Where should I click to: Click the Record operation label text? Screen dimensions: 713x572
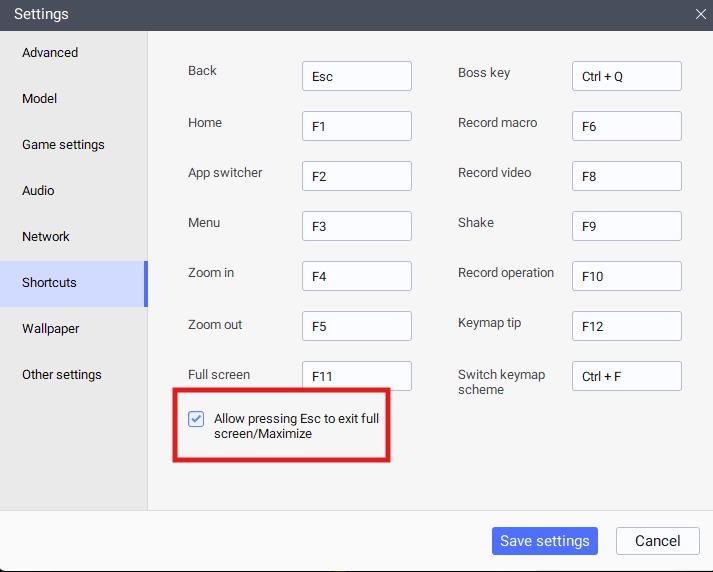[x=506, y=273]
